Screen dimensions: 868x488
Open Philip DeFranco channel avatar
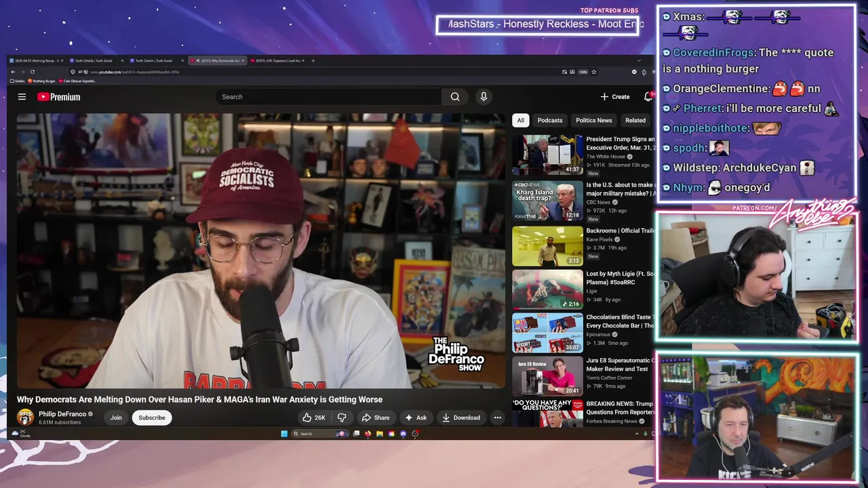(x=25, y=418)
